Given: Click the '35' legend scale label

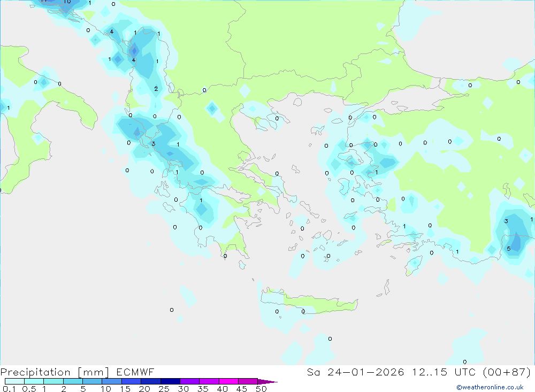Looking at the screenshot, I should click(203, 389).
